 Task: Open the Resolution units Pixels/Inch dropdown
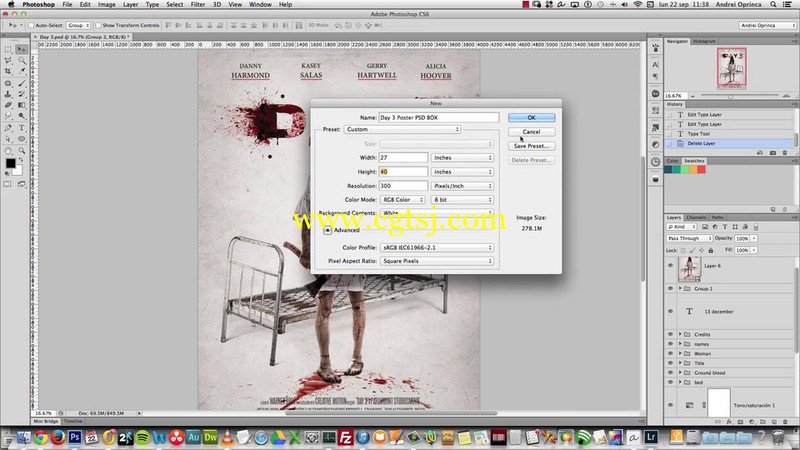(x=462, y=186)
